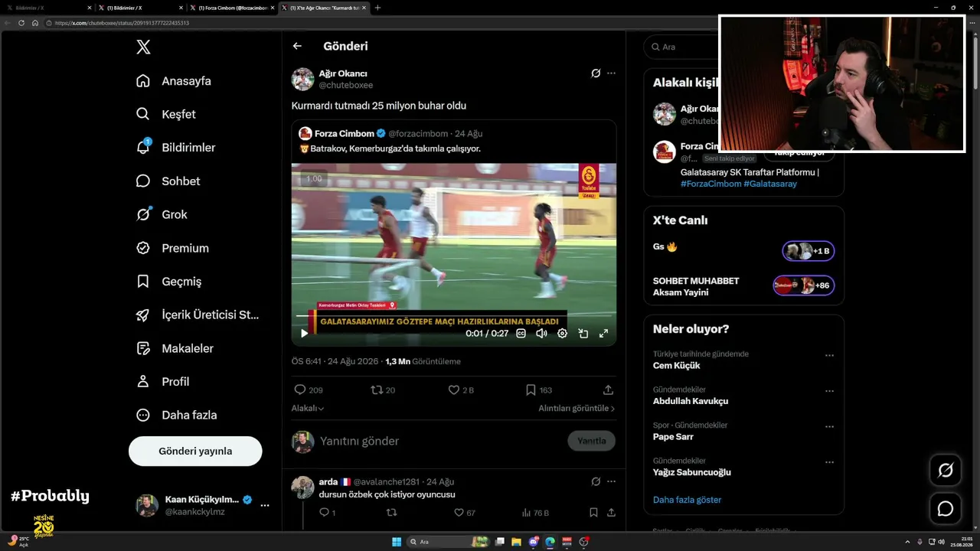Go to Anasayfa in the sidebar
The height and width of the screenshot is (551, 980).
(174, 81)
